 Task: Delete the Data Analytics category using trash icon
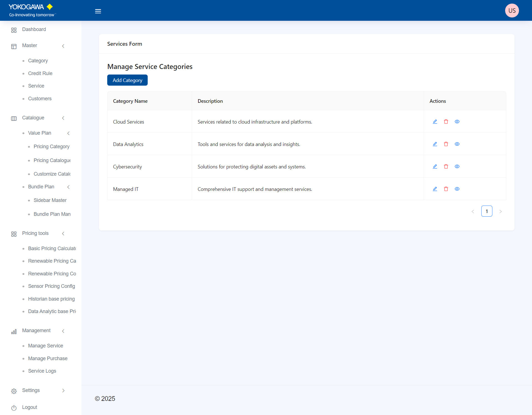coord(446,144)
